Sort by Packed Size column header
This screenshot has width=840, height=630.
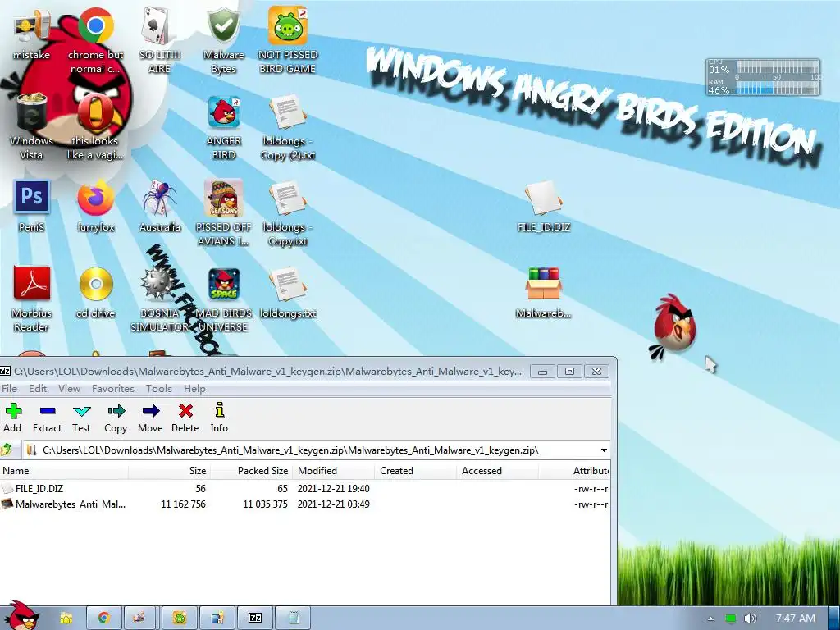[x=251, y=470]
